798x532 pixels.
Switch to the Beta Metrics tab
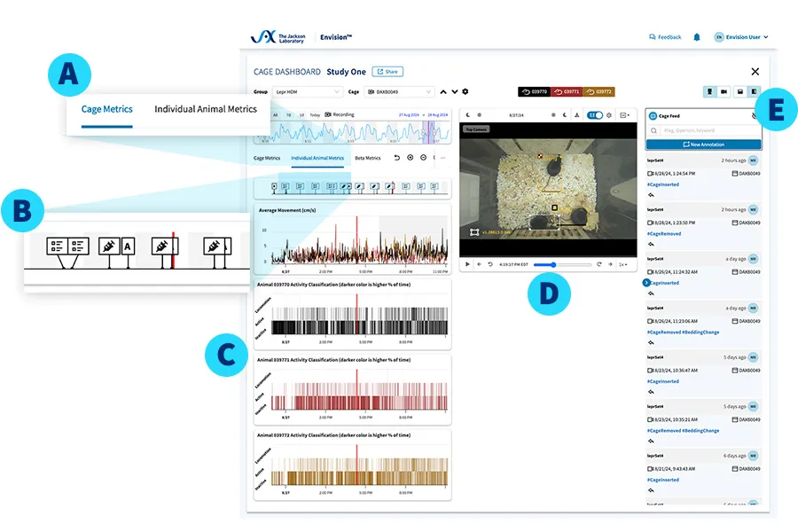point(367,158)
